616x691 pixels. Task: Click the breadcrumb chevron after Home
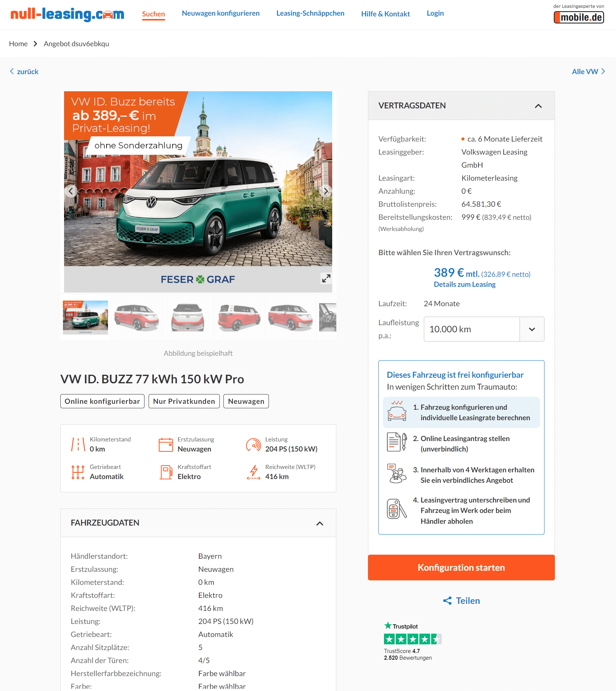35,44
